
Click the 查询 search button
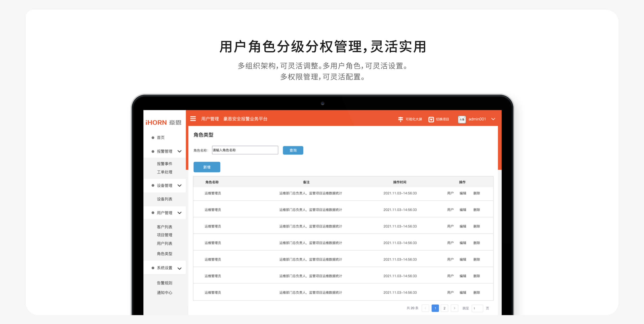[x=293, y=150]
